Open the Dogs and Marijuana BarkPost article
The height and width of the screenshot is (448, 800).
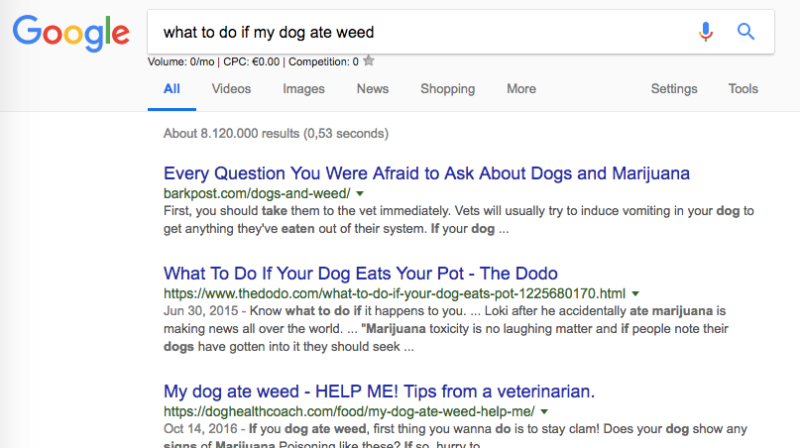click(x=426, y=173)
